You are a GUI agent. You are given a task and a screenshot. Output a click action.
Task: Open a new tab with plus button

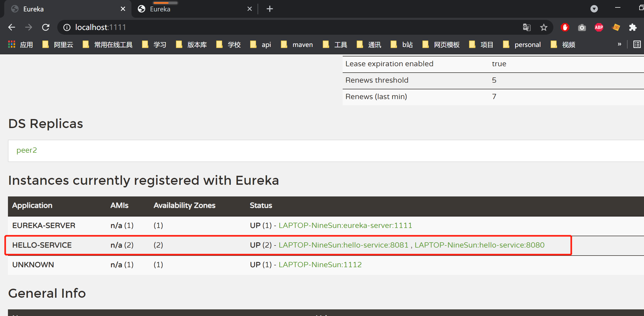point(270,9)
